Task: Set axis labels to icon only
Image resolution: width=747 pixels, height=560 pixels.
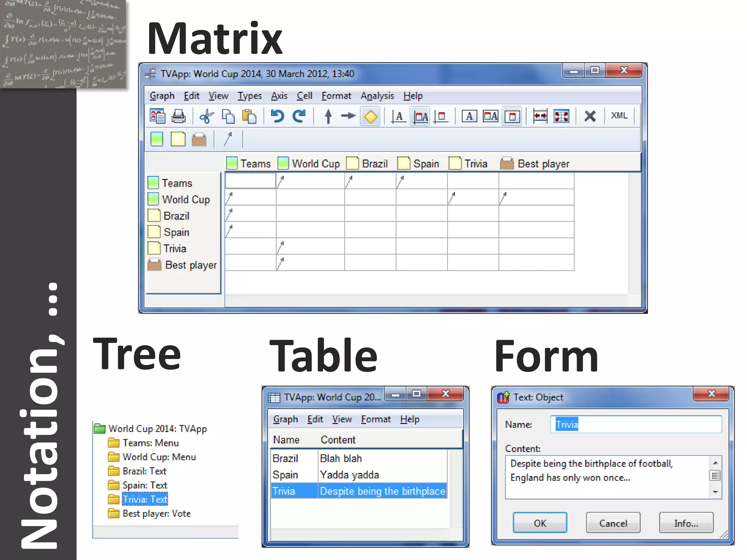Action: tap(441, 117)
